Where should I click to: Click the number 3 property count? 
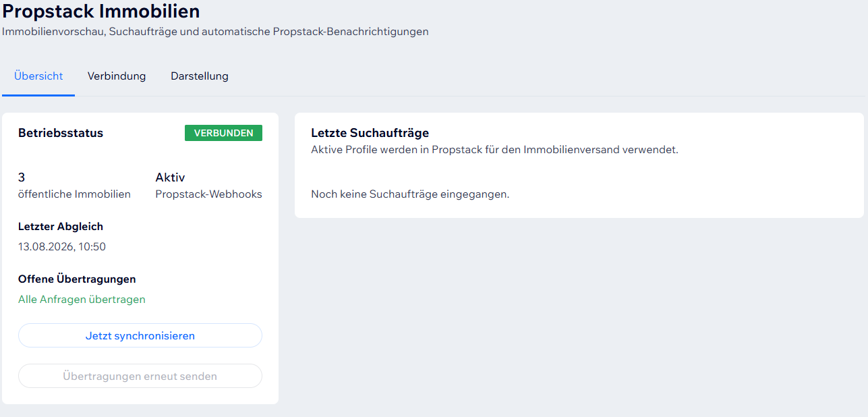22,177
